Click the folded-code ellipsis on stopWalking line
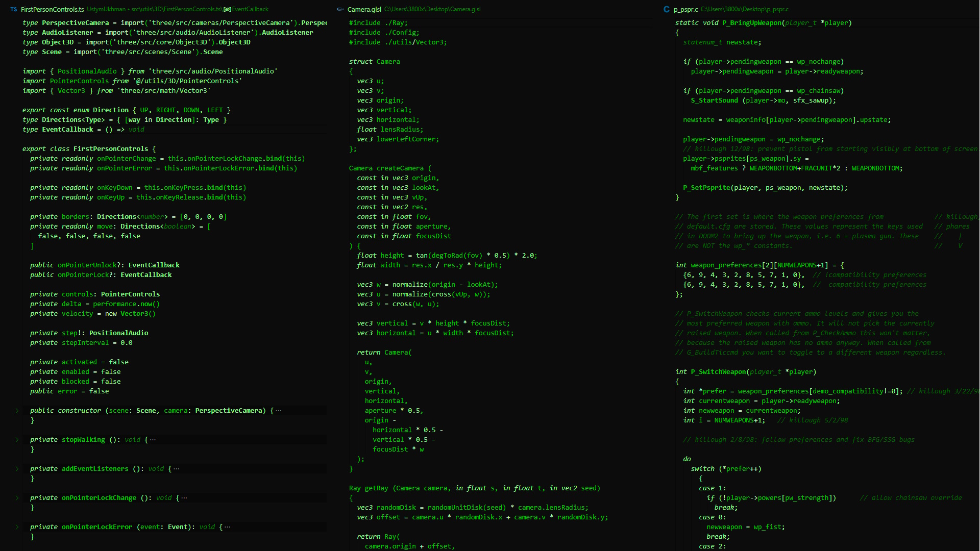 point(153,440)
